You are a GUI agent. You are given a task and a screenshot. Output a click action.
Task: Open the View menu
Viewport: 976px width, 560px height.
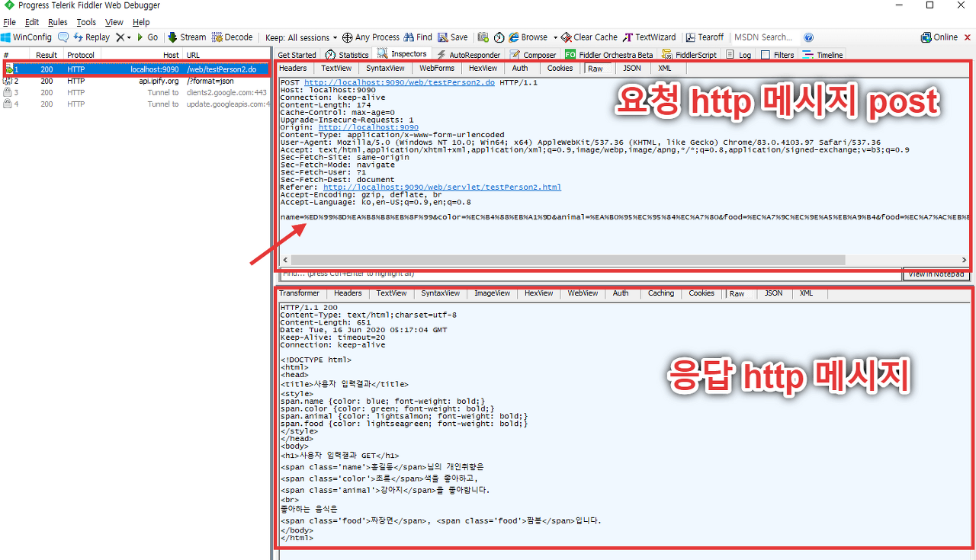(x=114, y=22)
